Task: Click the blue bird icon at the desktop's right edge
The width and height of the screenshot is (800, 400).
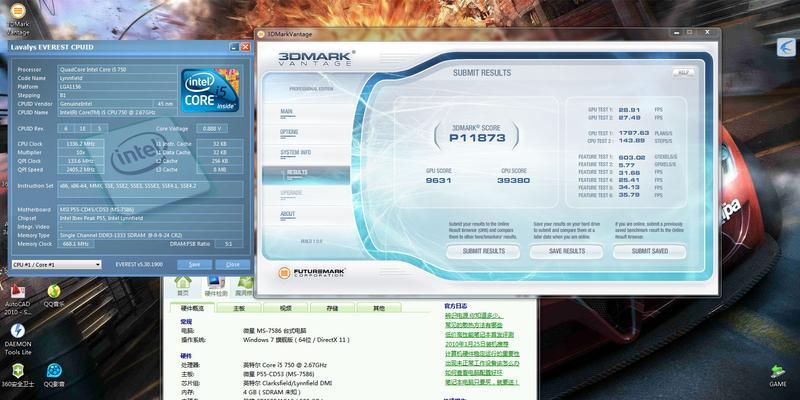Action: pos(786,47)
